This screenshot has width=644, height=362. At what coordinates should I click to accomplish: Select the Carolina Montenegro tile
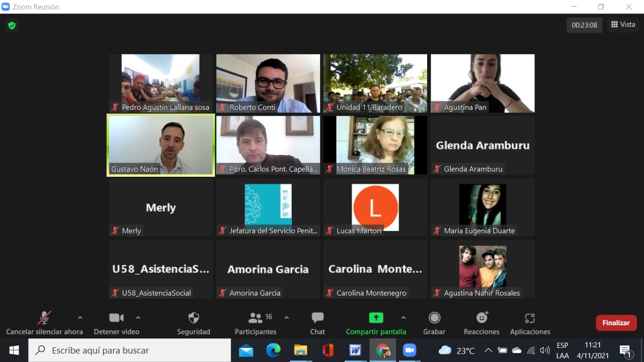coord(375,269)
